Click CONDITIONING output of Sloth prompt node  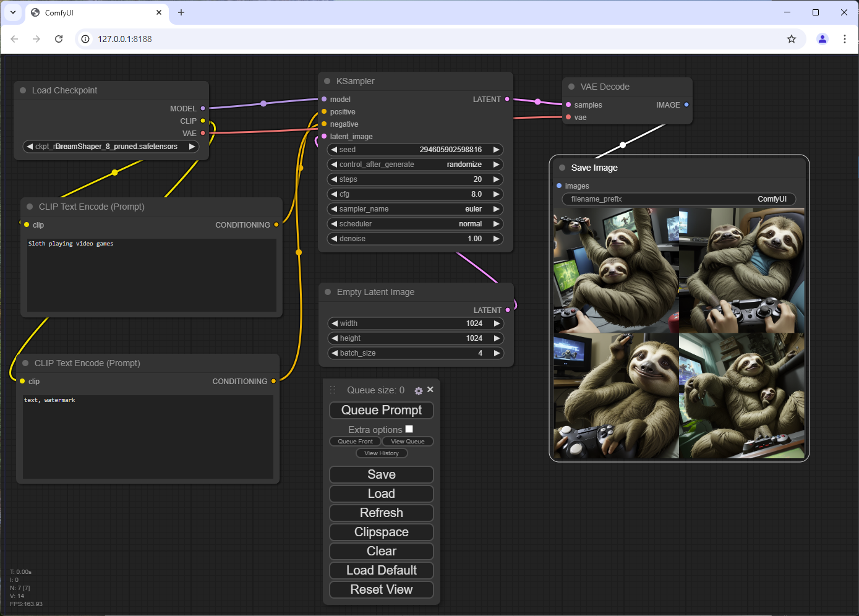(x=276, y=225)
